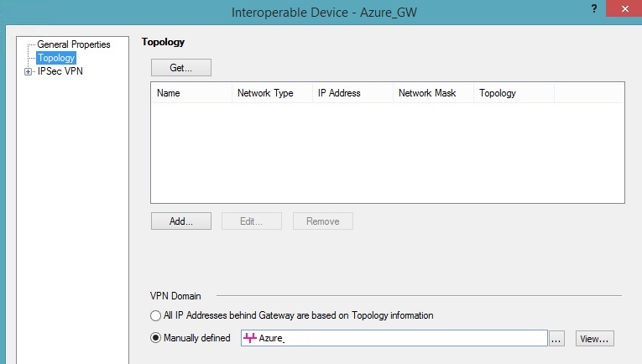Open help with the question mark icon

coord(593,8)
